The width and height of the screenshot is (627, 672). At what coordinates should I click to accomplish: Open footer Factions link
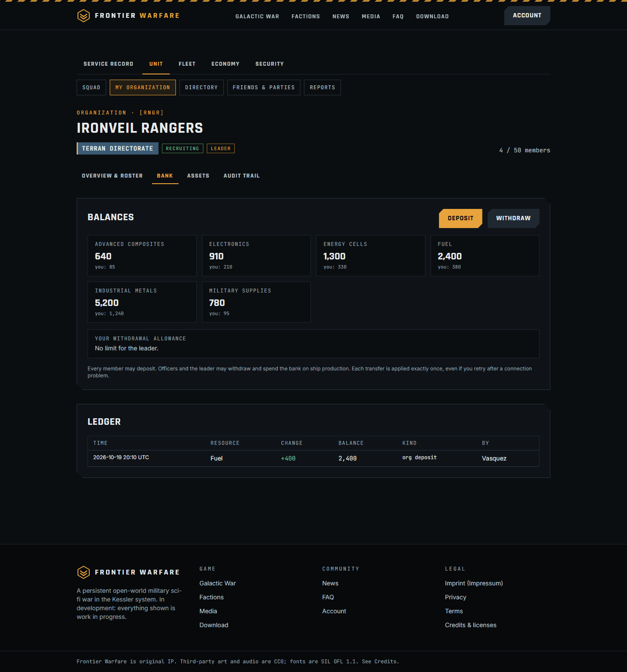coord(212,597)
